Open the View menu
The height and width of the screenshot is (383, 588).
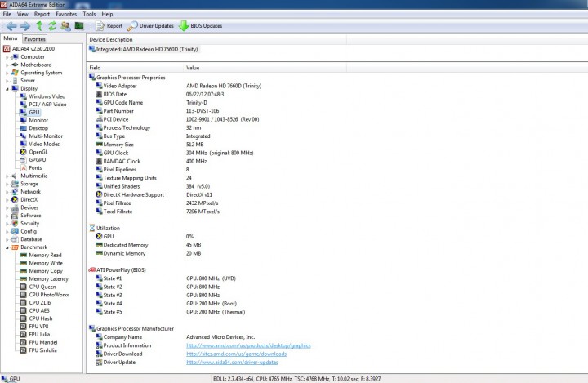(23, 14)
